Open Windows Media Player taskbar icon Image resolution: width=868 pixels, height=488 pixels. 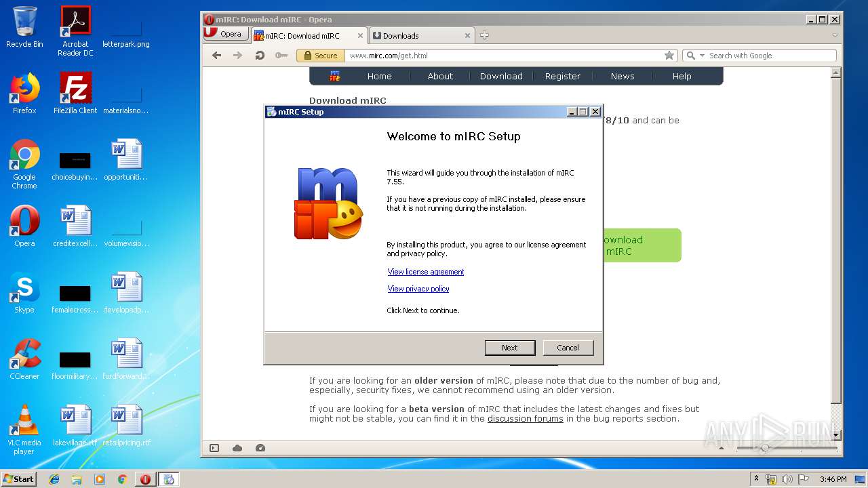(x=100, y=479)
